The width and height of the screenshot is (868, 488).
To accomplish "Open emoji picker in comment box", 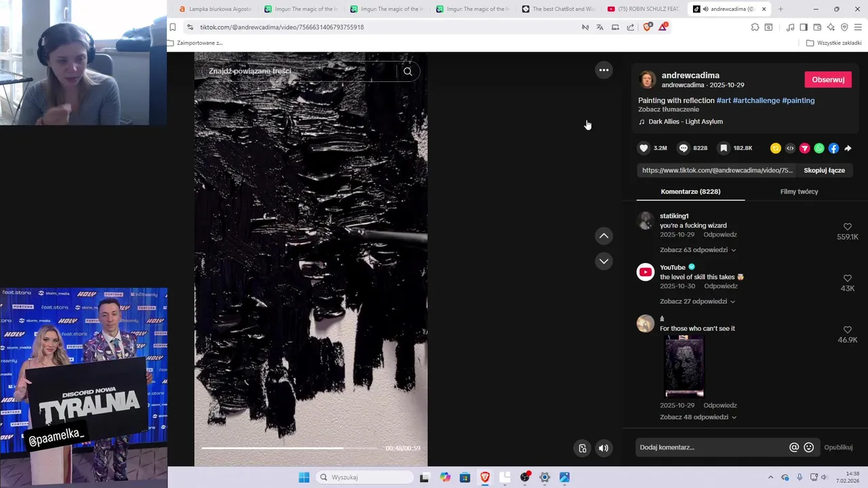I will tap(808, 447).
